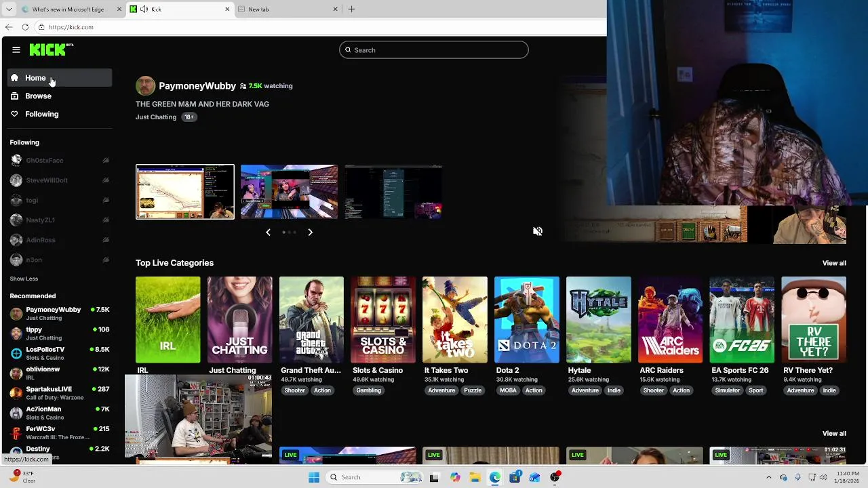This screenshot has height=488, width=868.
Task: Close the Kick browser tab
Action: coord(227,9)
